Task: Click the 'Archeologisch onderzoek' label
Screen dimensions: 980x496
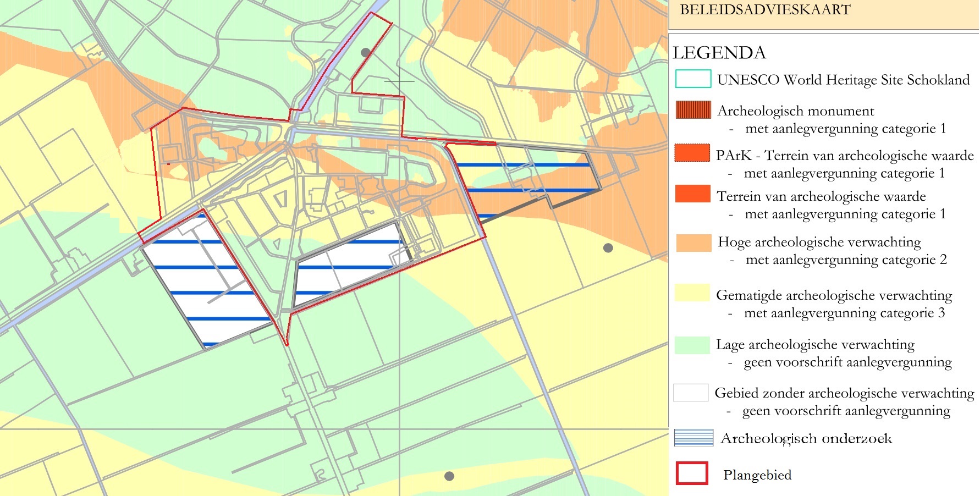Action: point(806,438)
